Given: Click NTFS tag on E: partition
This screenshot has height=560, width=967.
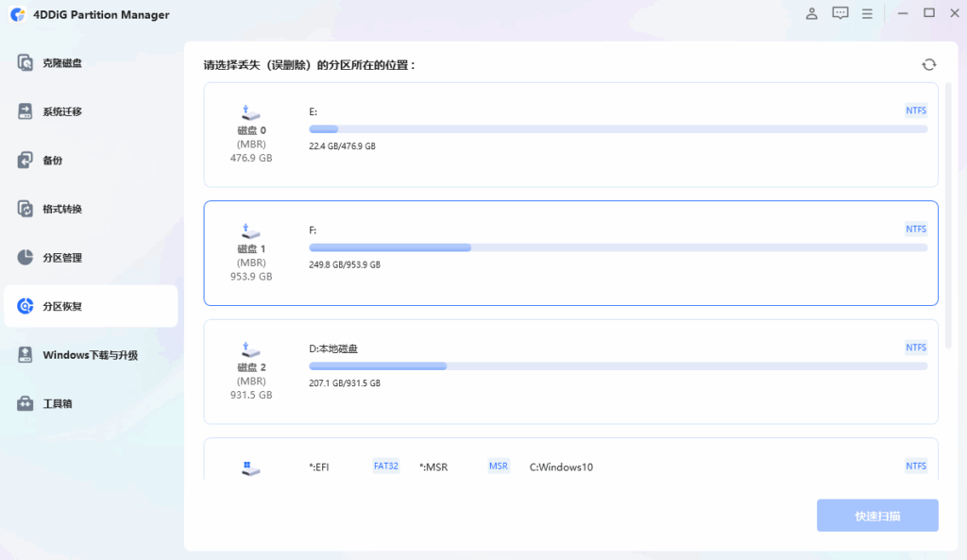Looking at the screenshot, I should coord(916,110).
